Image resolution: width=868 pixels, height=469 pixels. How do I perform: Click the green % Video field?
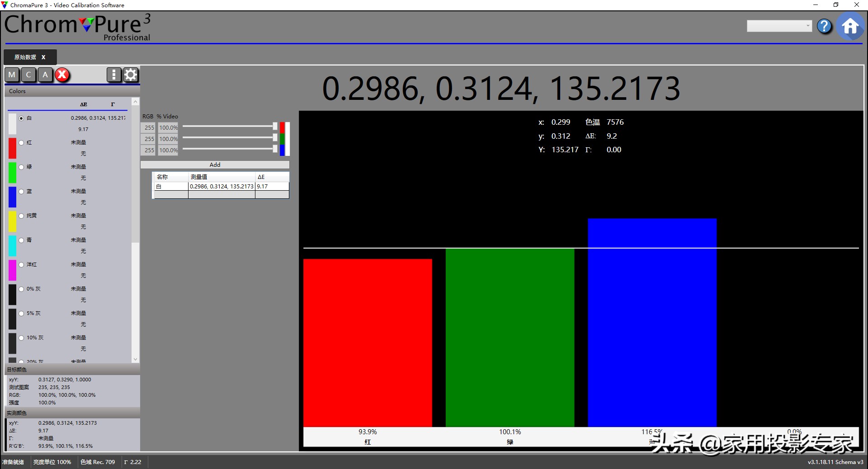coord(168,139)
